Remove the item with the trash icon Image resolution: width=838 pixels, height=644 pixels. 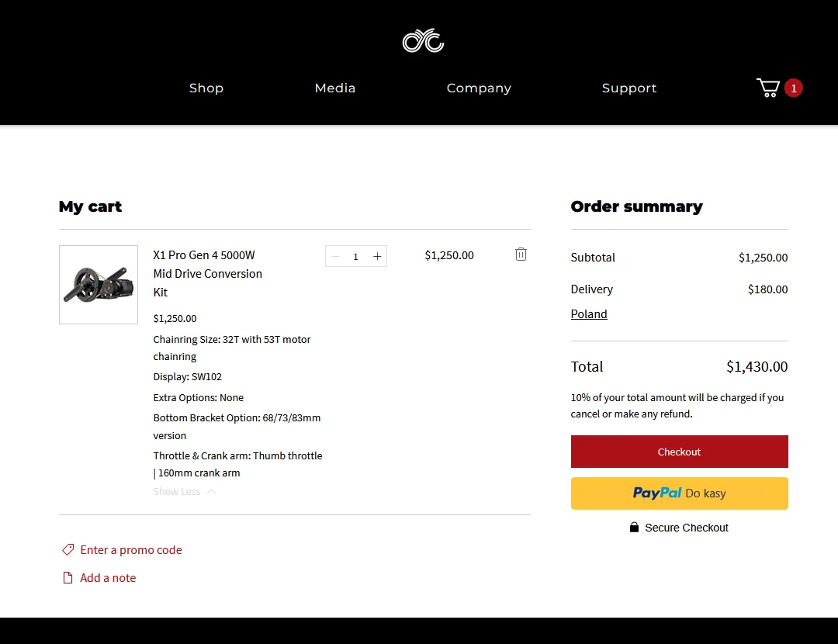point(521,254)
